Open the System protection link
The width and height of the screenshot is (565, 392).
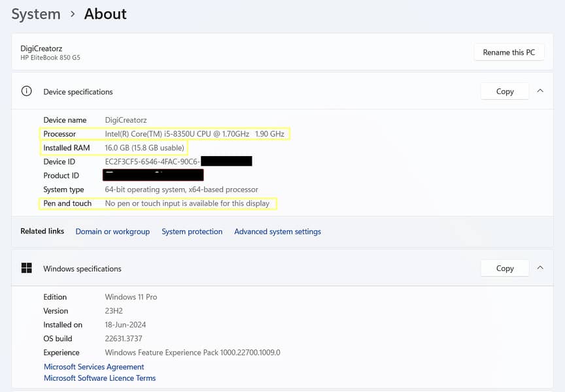192,231
